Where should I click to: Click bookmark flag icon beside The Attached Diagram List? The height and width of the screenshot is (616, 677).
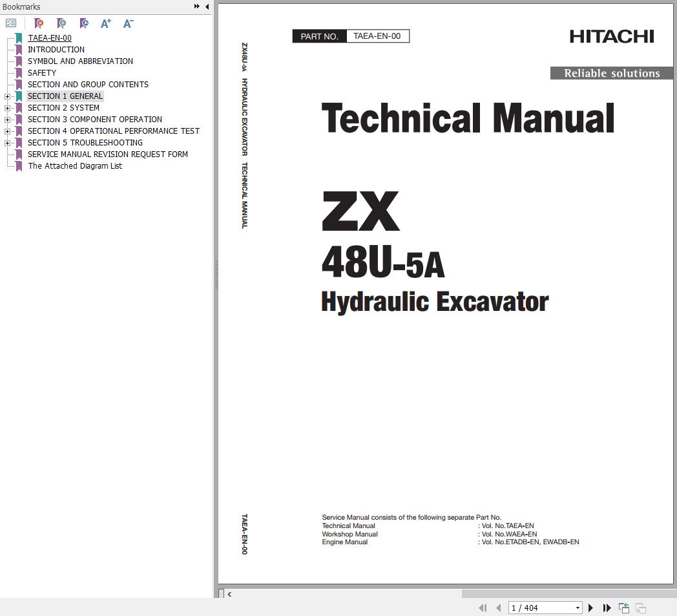point(19,166)
